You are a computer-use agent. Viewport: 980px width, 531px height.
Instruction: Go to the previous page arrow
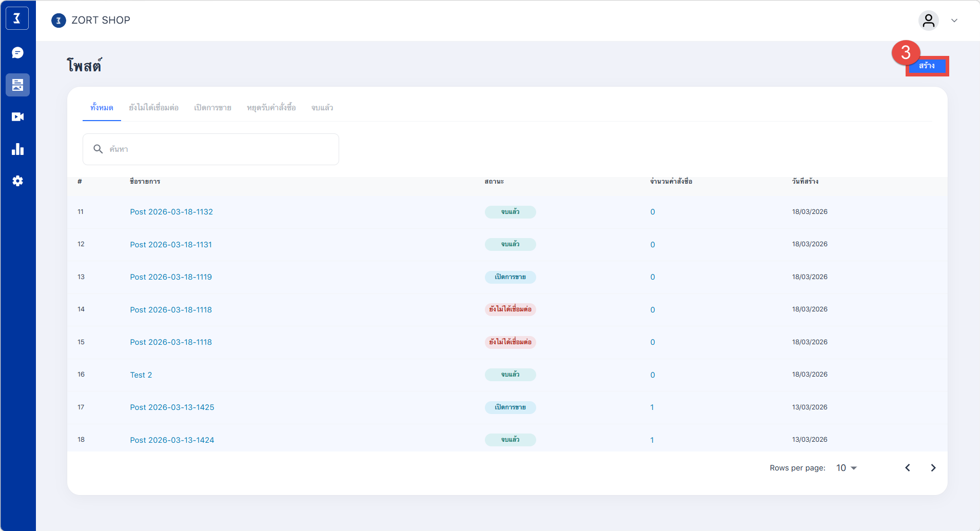point(907,468)
